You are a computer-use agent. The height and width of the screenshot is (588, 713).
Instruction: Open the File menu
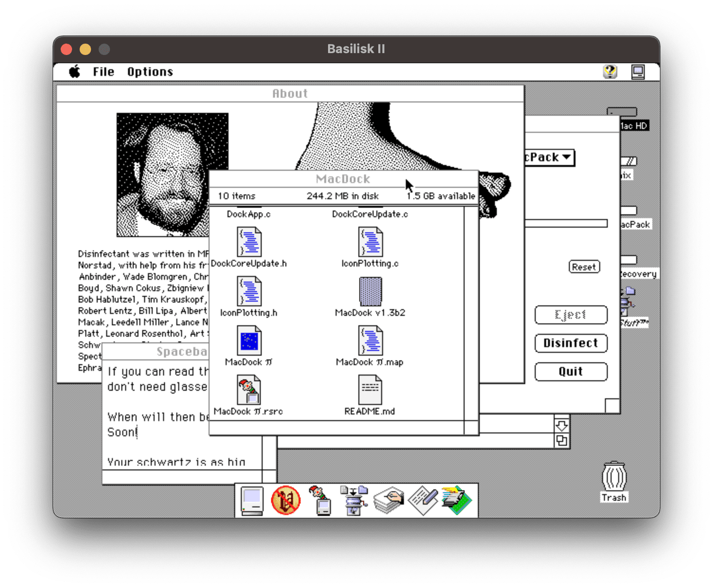[x=103, y=72]
